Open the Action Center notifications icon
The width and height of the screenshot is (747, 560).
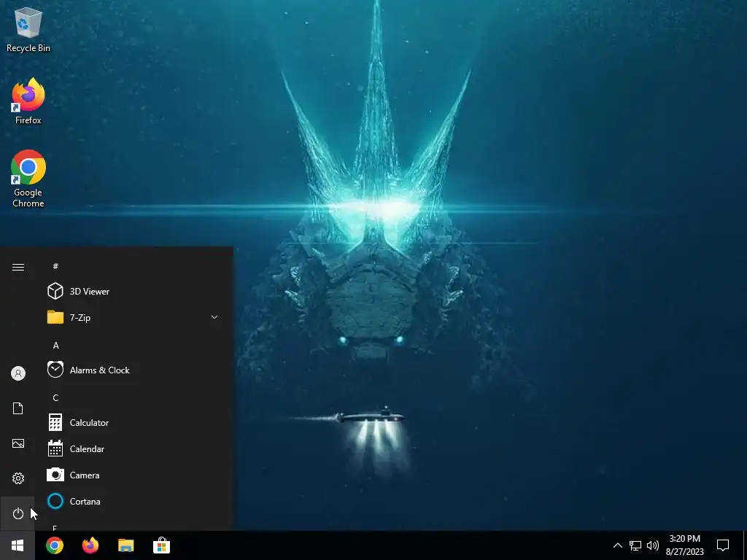723,545
